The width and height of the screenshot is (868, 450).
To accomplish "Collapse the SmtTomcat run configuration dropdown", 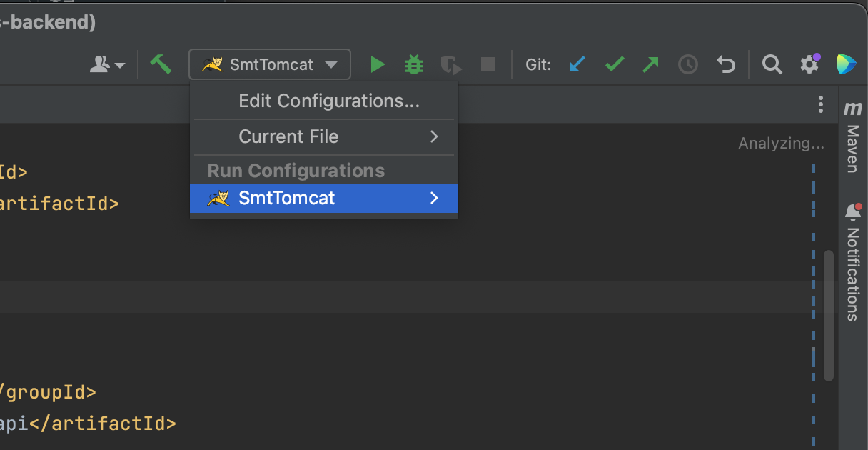I will click(x=270, y=65).
